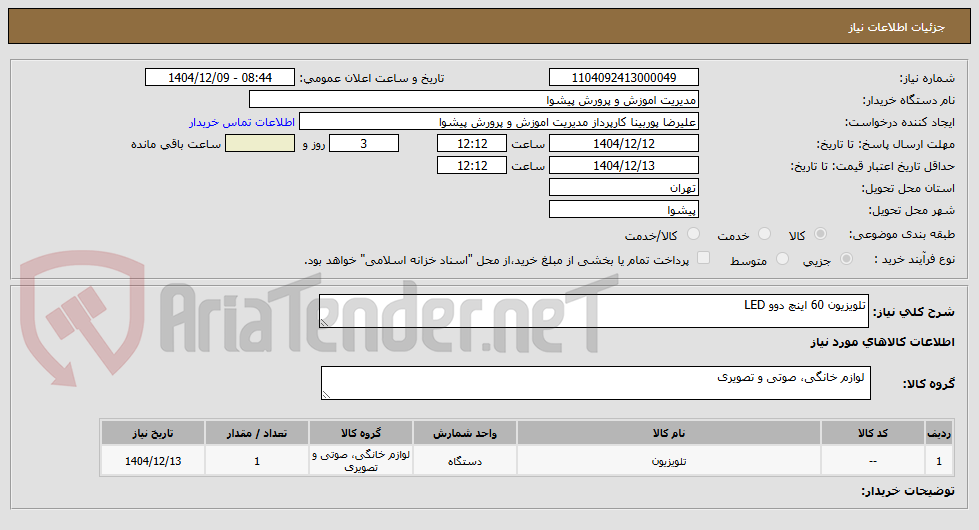Click the توضیحات خریدار label
The width and height of the screenshot is (979, 530).
coord(908,491)
